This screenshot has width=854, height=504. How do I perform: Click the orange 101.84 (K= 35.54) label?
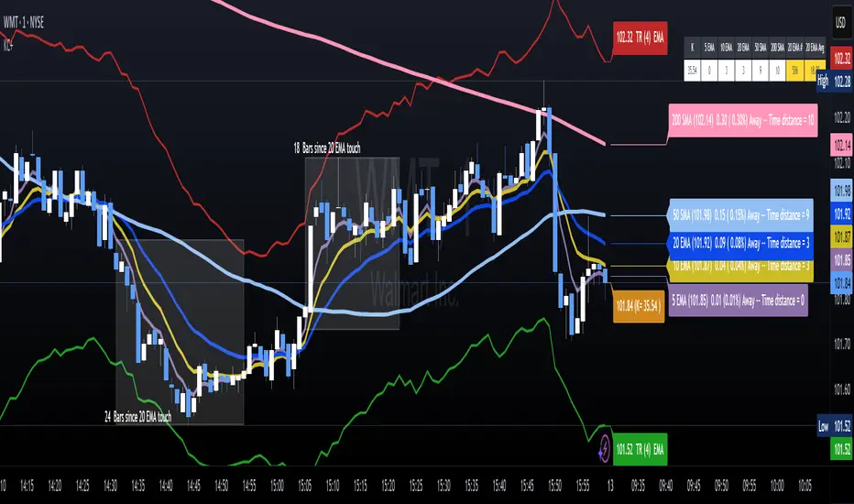pos(639,306)
